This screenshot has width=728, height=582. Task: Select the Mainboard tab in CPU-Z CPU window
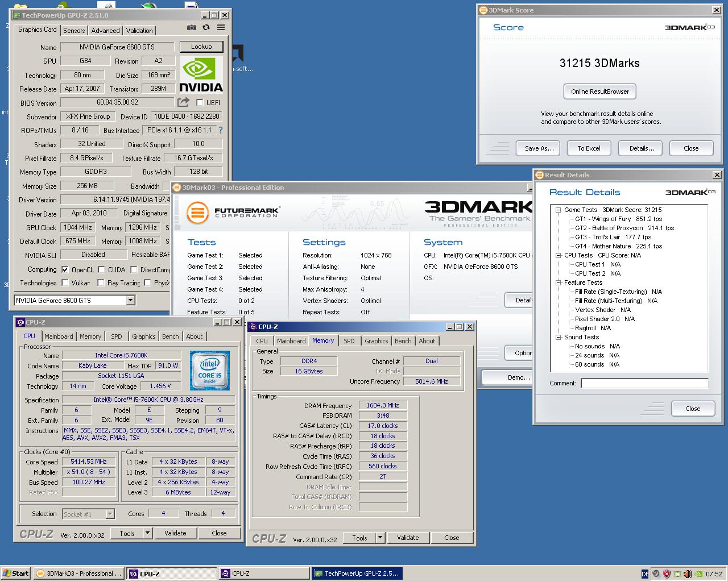[59, 336]
